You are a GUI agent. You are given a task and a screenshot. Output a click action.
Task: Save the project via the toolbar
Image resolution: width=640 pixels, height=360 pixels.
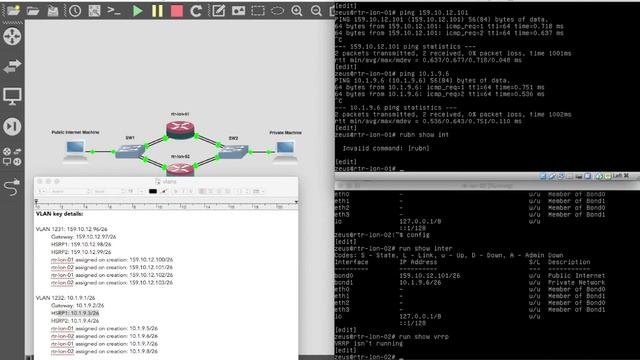coord(53,11)
